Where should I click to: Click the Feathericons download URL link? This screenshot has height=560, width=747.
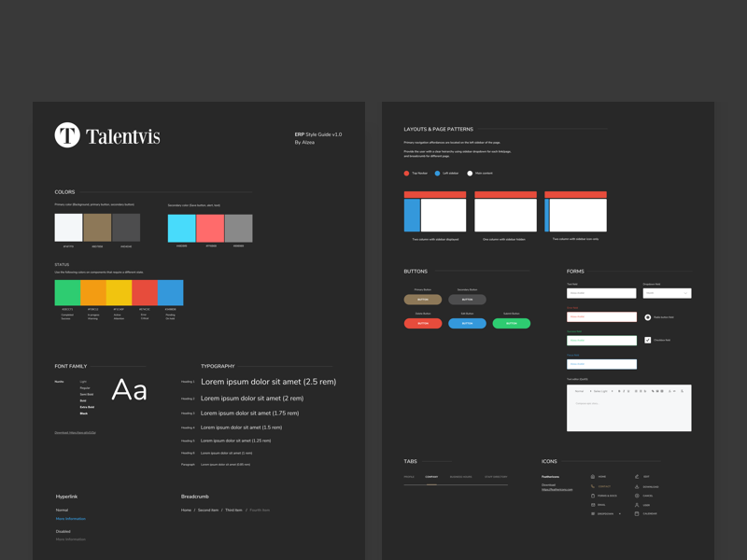click(x=557, y=489)
